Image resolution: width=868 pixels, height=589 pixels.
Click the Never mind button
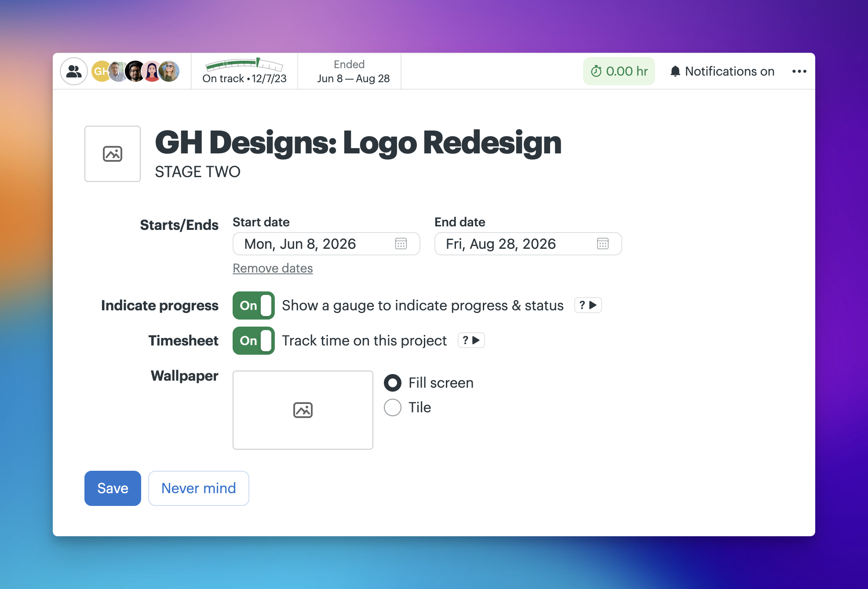[199, 488]
